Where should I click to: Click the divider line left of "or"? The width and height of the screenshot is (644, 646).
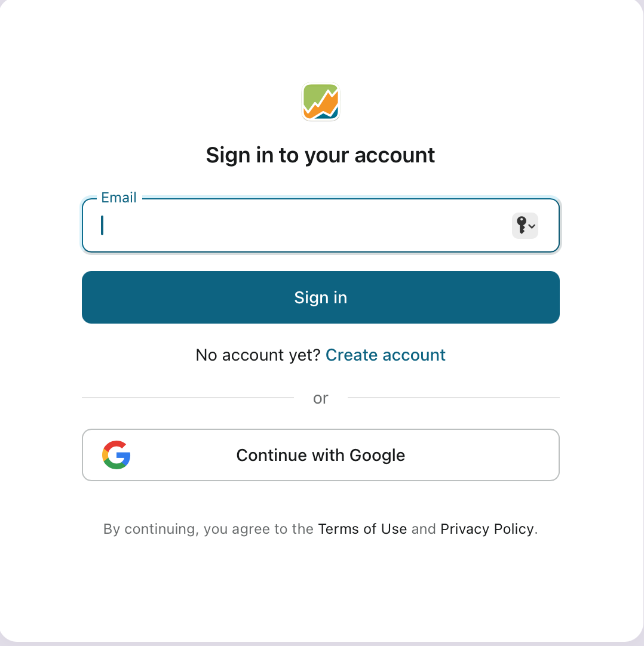[188, 398]
